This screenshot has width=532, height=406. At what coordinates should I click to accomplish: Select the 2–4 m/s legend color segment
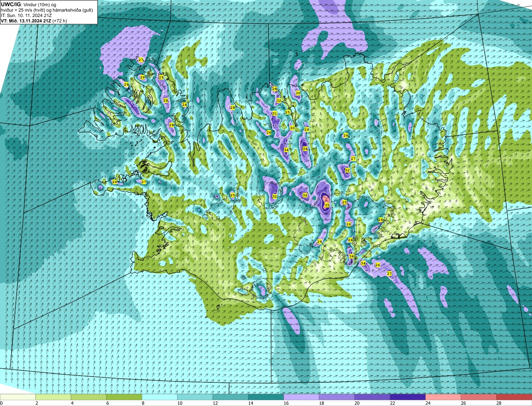[53, 397]
